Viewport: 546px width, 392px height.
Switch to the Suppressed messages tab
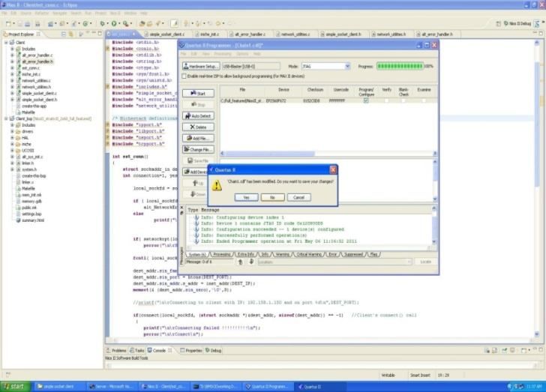coord(353,255)
